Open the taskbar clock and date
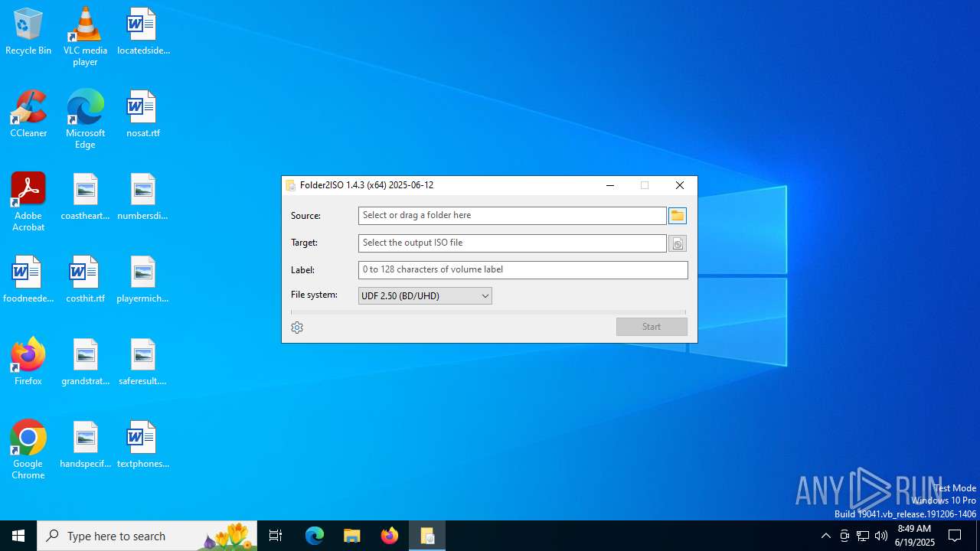Viewport: 980px width, 551px height. 915,536
